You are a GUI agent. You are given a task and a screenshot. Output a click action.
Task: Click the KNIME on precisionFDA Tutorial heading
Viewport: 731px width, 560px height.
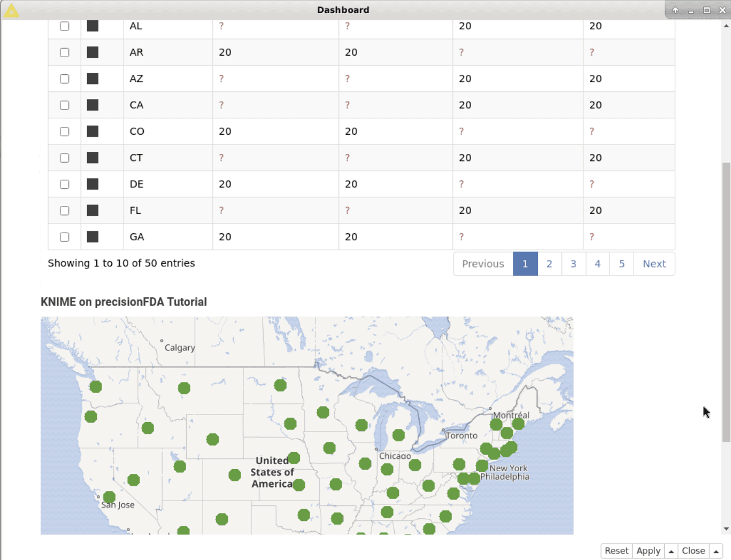[124, 302]
